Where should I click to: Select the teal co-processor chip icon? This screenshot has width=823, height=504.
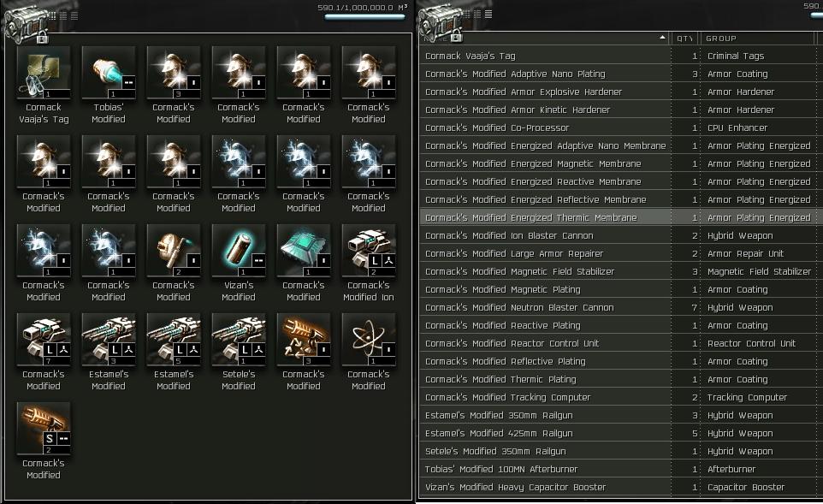click(x=304, y=251)
